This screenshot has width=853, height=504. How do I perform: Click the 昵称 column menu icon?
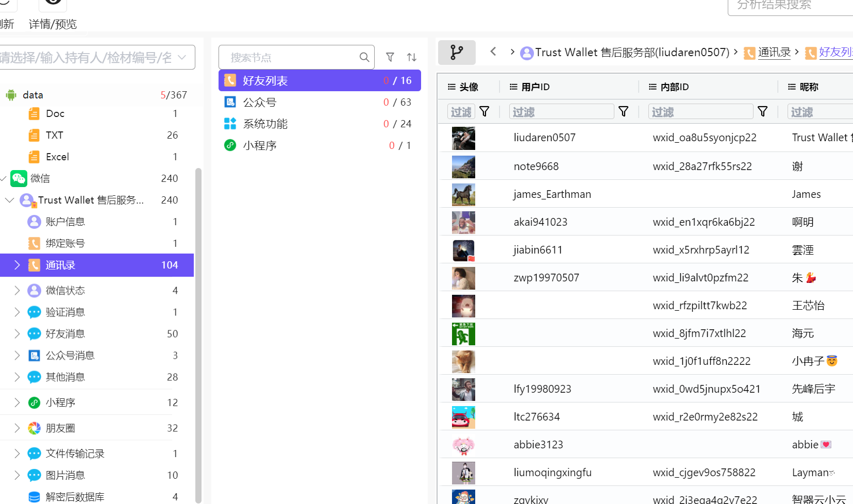792,87
